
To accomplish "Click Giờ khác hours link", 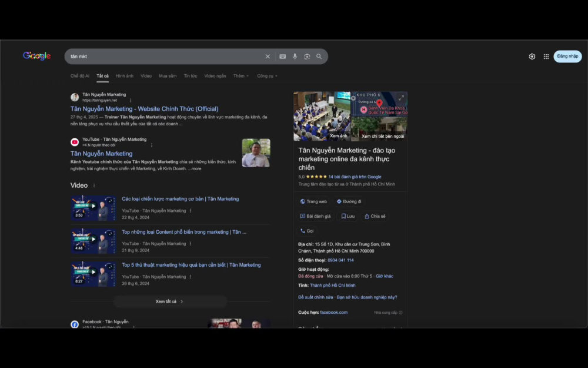I will [x=385, y=276].
